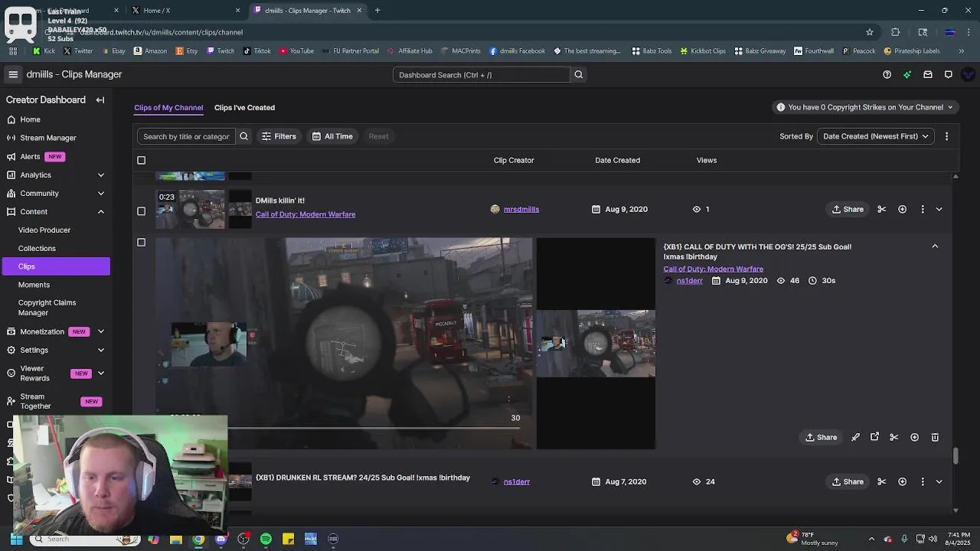Open three-dot menu for DRUNKEN RL STREAM clip

(923, 481)
